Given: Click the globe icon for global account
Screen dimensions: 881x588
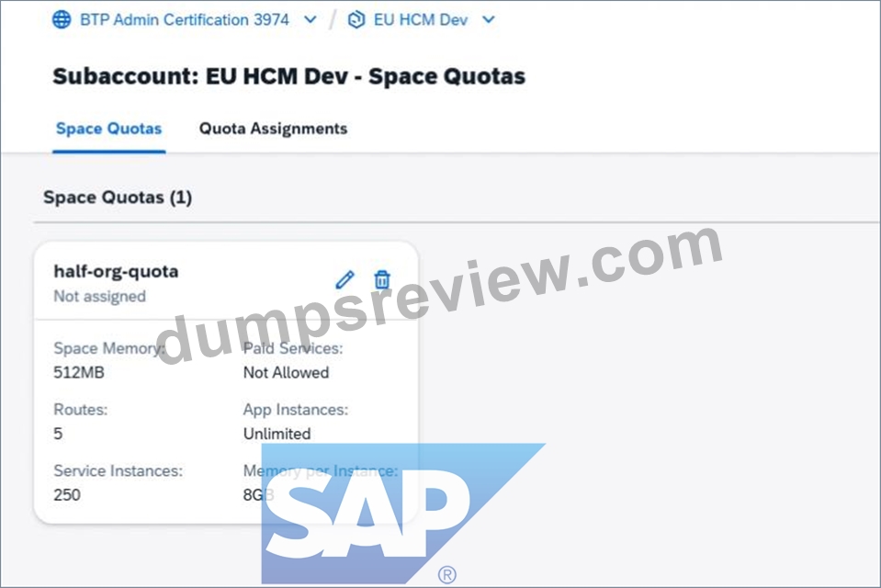Looking at the screenshot, I should point(62,19).
